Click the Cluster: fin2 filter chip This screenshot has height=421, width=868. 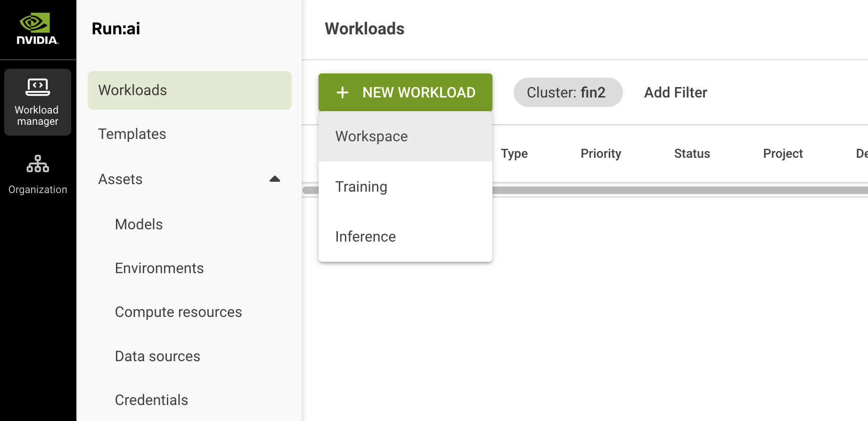coord(568,92)
